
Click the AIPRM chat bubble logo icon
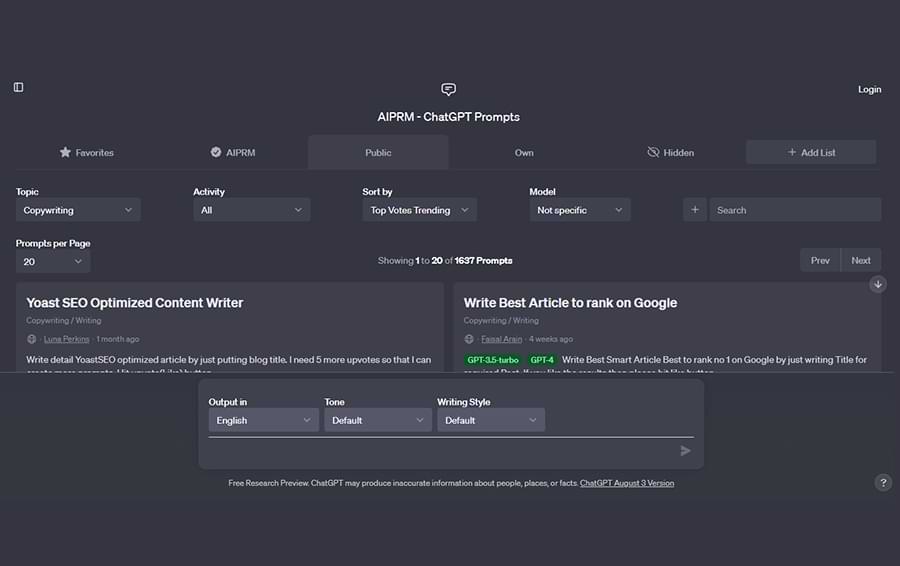[448, 89]
